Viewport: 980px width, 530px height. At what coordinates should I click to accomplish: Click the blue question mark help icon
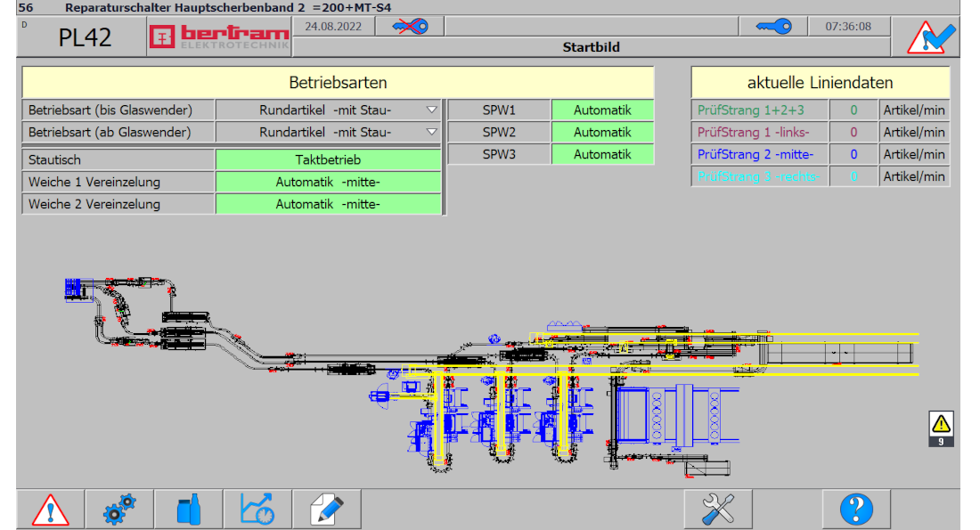(x=856, y=510)
